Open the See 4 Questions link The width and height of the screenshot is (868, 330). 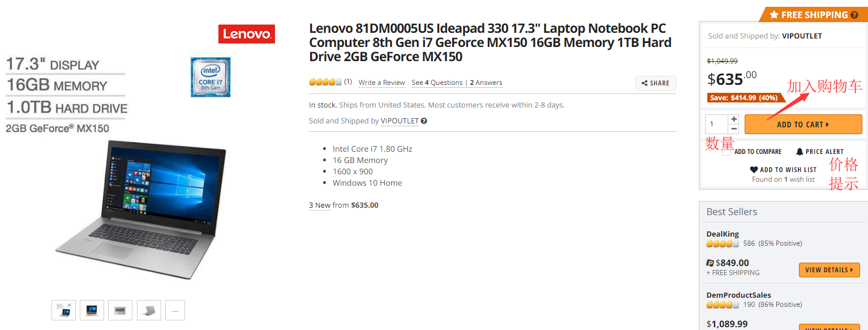(437, 83)
